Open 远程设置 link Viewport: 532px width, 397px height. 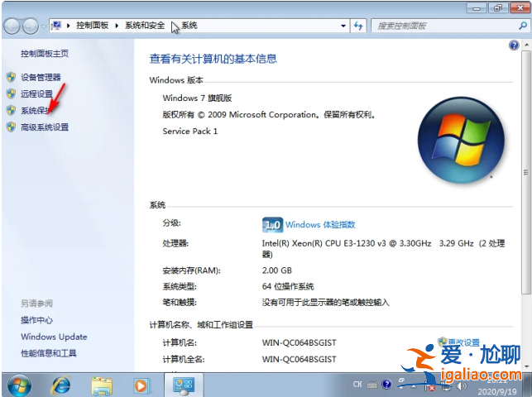click(x=36, y=94)
